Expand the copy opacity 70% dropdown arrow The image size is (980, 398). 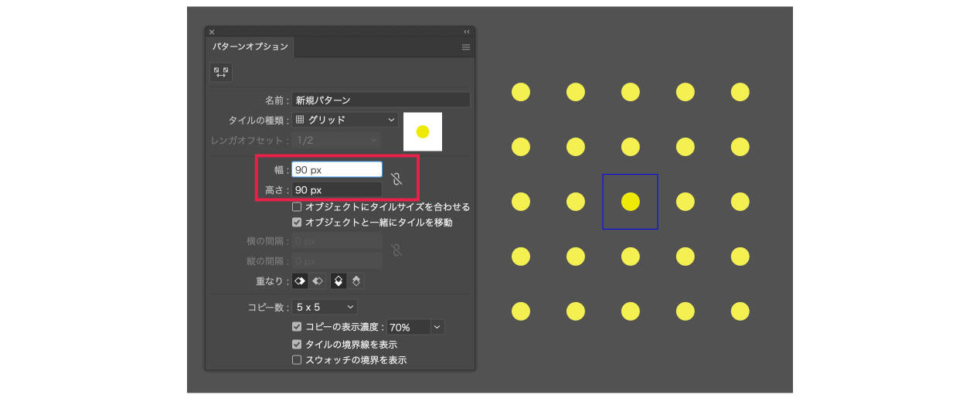click(x=438, y=328)
